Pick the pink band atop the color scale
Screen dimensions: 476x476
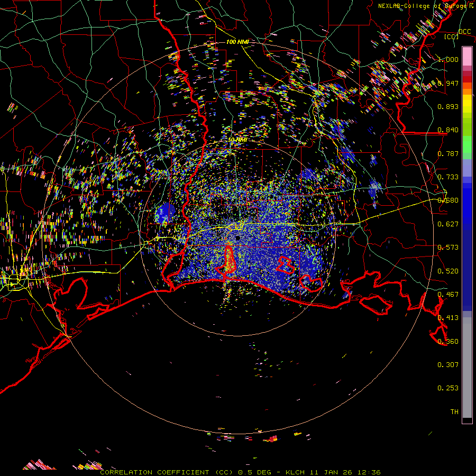[x=467, y=56]
